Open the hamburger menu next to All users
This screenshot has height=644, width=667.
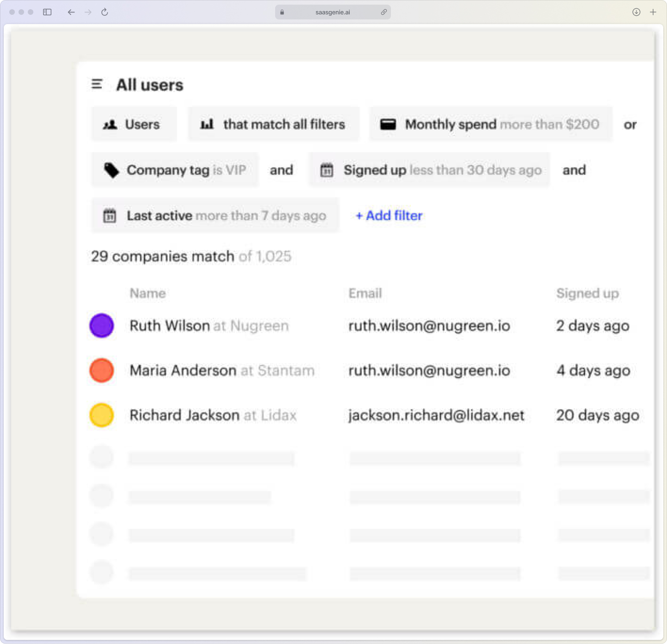[97, 84]
